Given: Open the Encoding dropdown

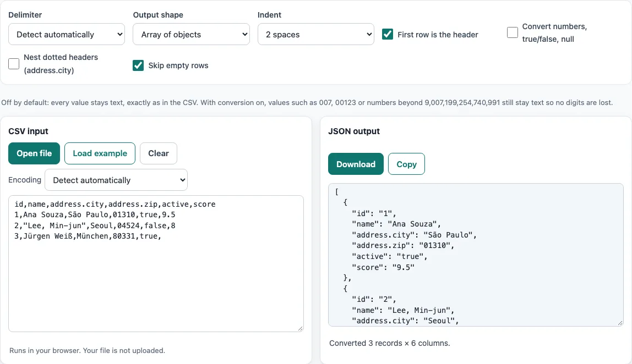Looking at the screenshot, I should (116, 180).
